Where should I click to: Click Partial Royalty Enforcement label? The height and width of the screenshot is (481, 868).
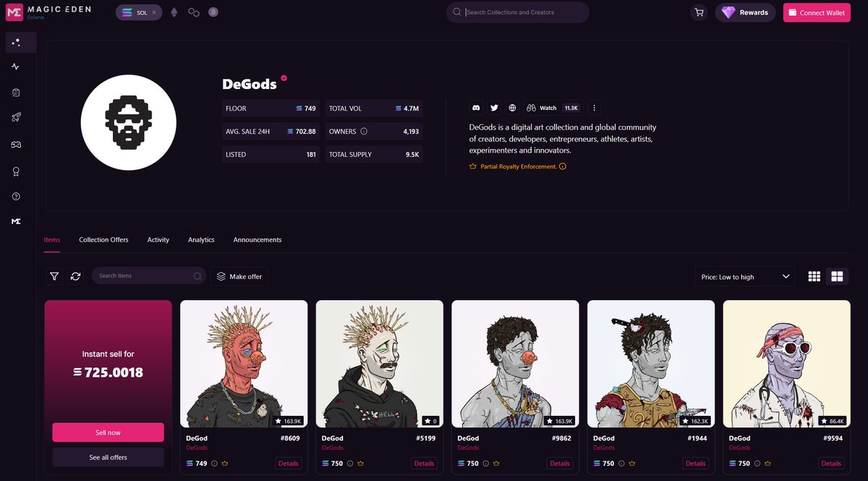pyautogui.click(x=518, y=166)
